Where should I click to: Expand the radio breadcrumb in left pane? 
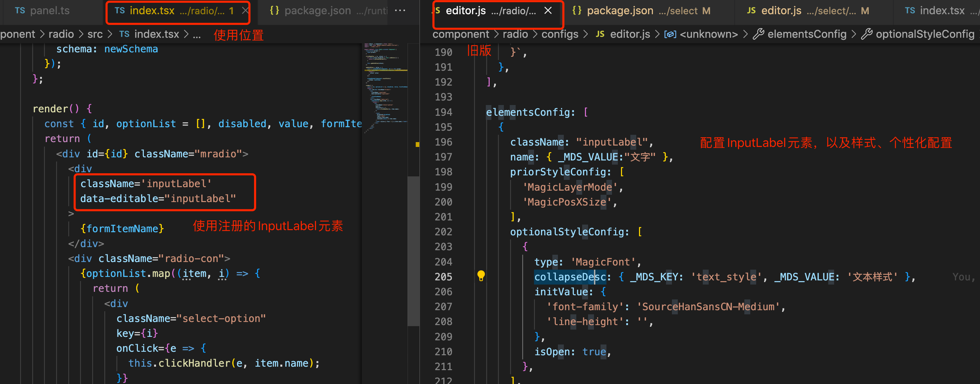61,34
